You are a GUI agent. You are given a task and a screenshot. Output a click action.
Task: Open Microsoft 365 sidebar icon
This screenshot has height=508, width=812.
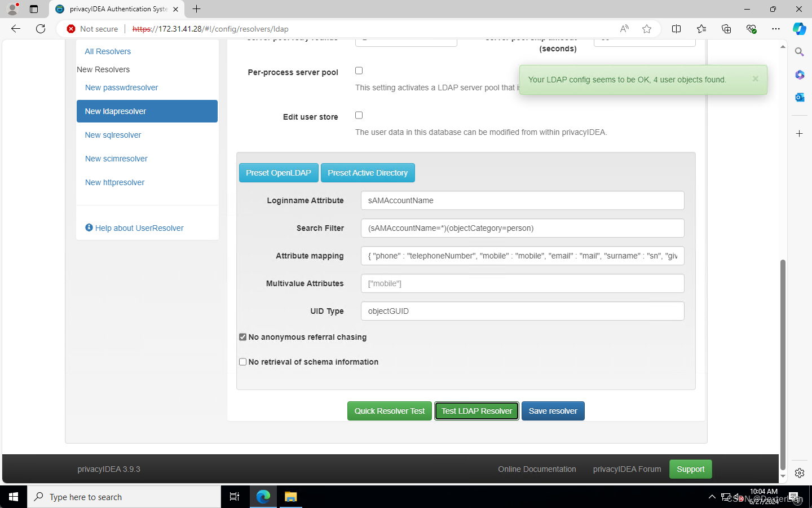[x=799, y=75]
